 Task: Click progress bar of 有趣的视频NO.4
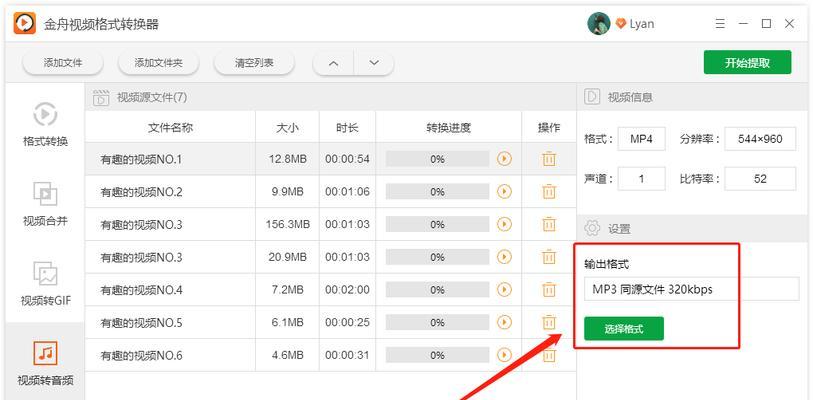coord(437,290)
